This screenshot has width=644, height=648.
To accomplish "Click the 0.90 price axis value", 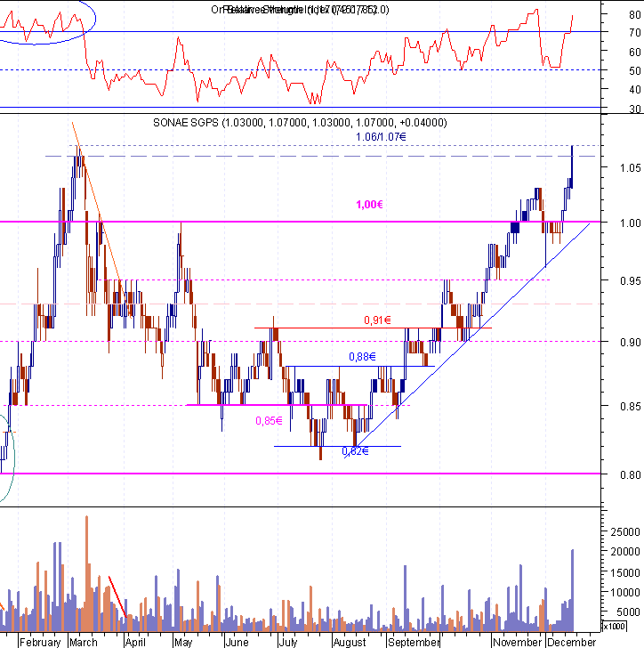I will (631, 342).
